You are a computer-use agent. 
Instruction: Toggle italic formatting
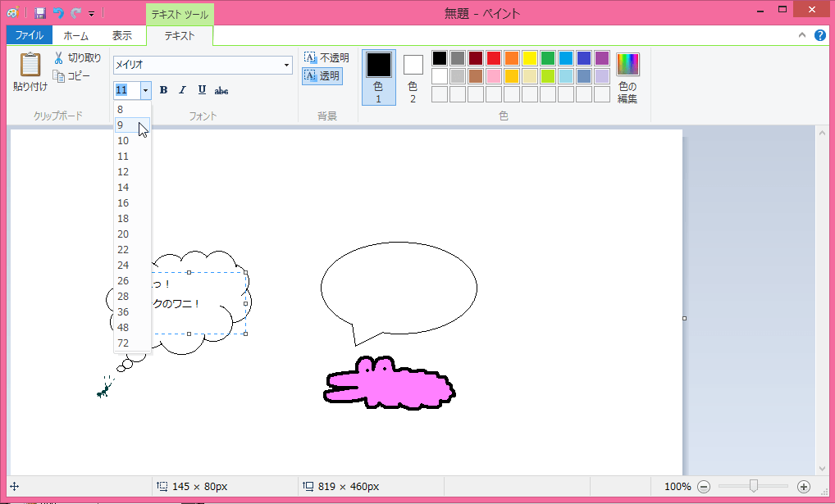pos(182,90)
